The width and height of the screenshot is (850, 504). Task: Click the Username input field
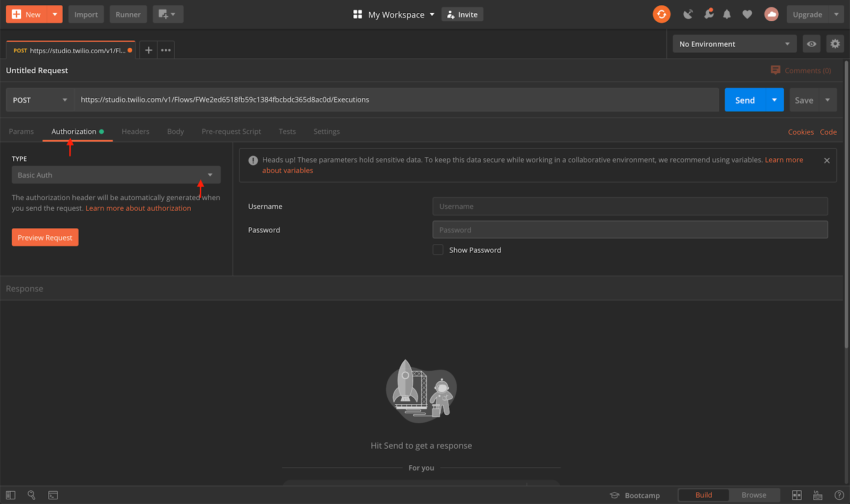point(630,206)
